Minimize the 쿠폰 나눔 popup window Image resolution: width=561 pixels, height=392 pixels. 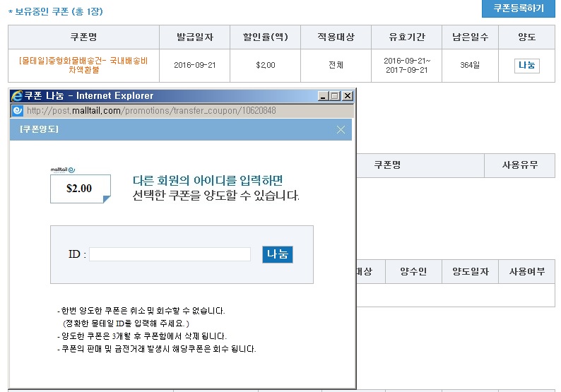[x=323, y=96]
